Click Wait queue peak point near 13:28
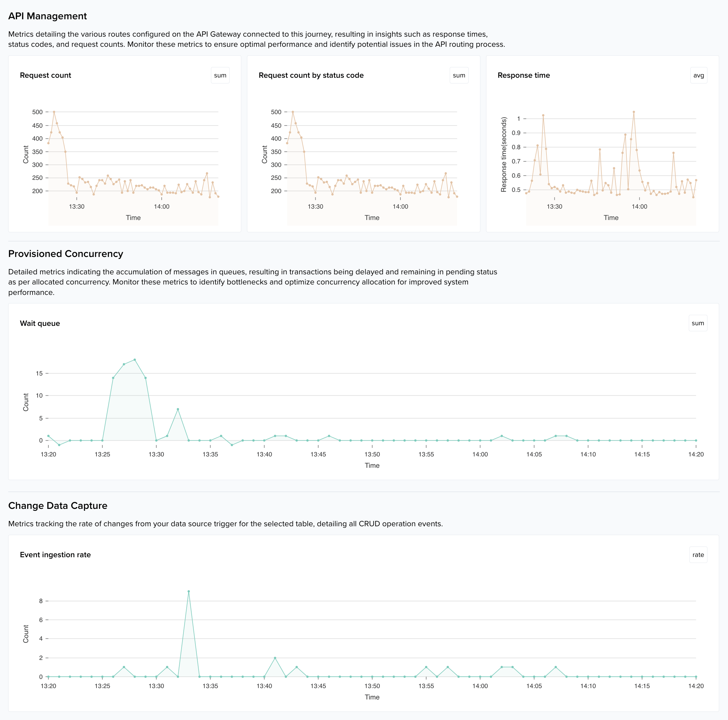 pos(134,360)
